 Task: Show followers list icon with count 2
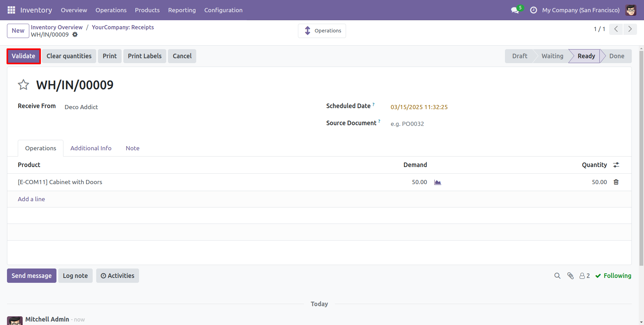point(585,276)
